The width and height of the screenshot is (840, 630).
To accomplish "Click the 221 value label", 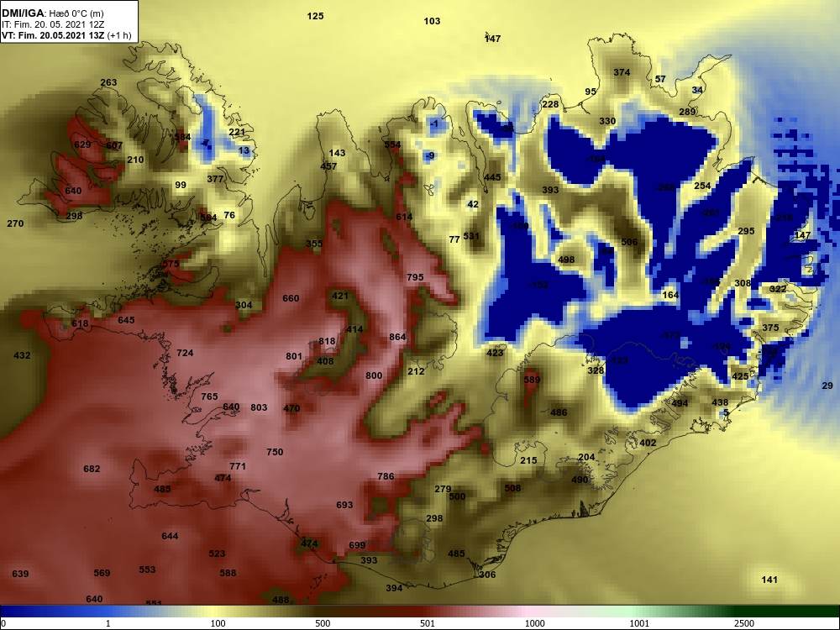I will 237,132.
